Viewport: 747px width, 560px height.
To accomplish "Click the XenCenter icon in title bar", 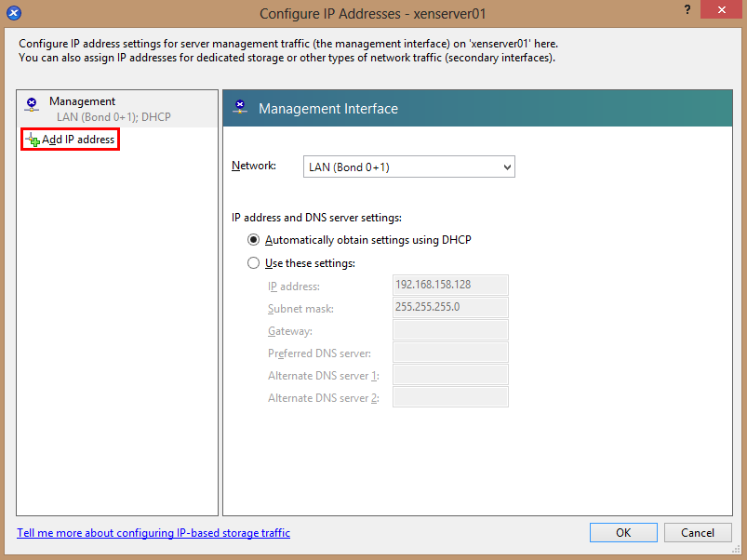I will coord(14,14).
